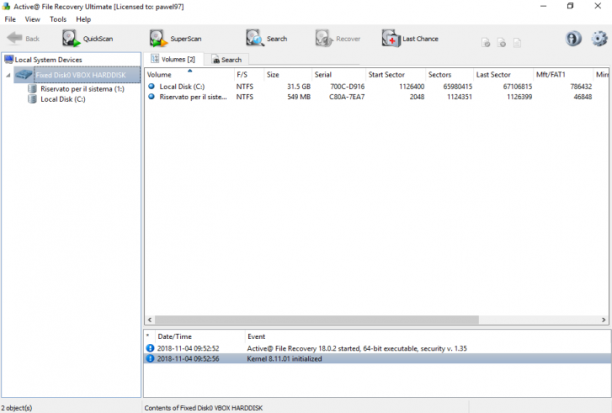Open the Search tool in the toolbar
The image size is (612, 413).
(x=267, y=38)
